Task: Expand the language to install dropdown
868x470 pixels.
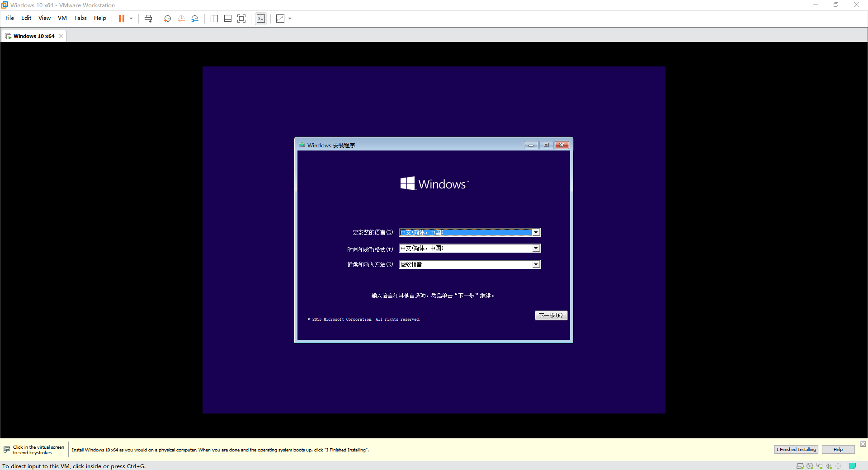Action: coord(536,232)
